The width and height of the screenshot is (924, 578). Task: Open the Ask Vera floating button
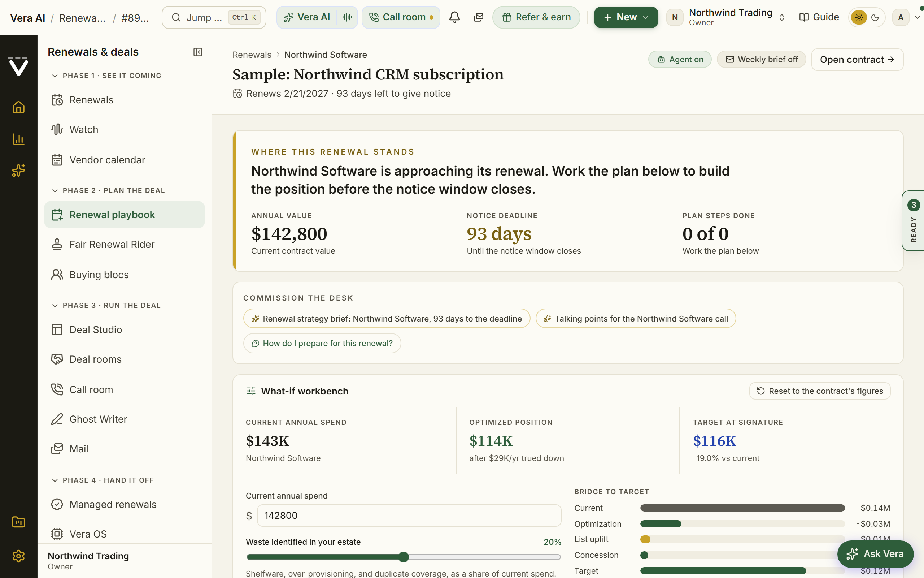[875, 554]
